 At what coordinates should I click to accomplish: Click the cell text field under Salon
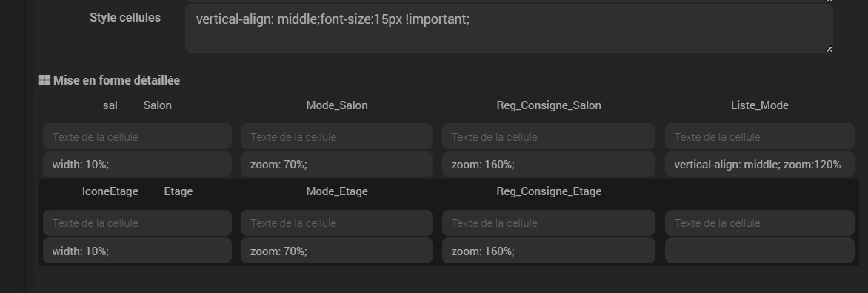click(x=137, y=136)
